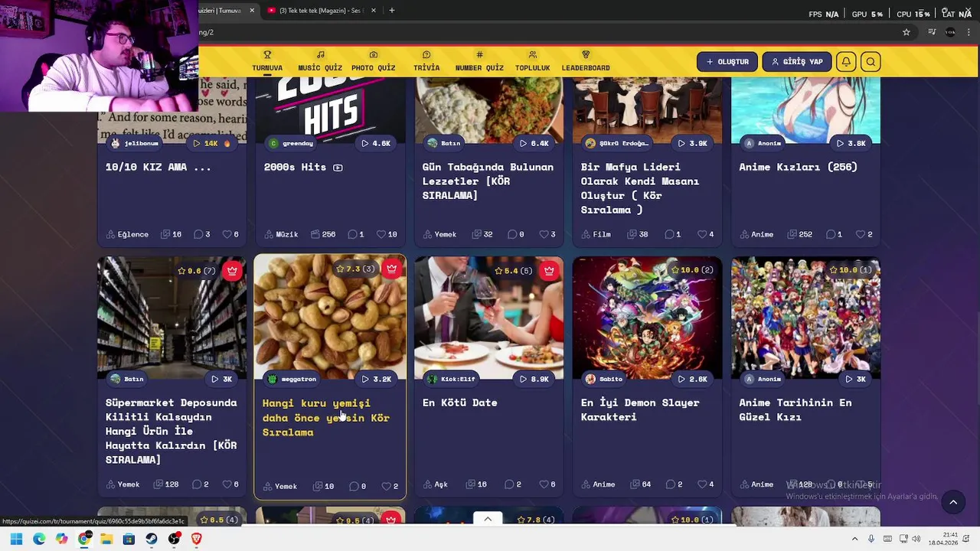Image resolution: width=980 pixels, height=551 pixels.
Task: Show hidden system tray icons
Action: [855, 539]
